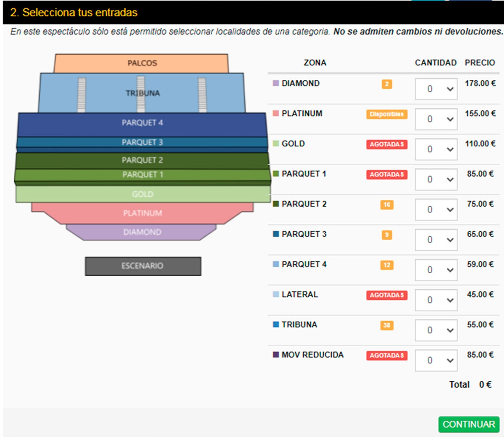Viewport: 504px width, 437px height.
Task: Click the PRECIO column header
Action: (x=480, y=63)
